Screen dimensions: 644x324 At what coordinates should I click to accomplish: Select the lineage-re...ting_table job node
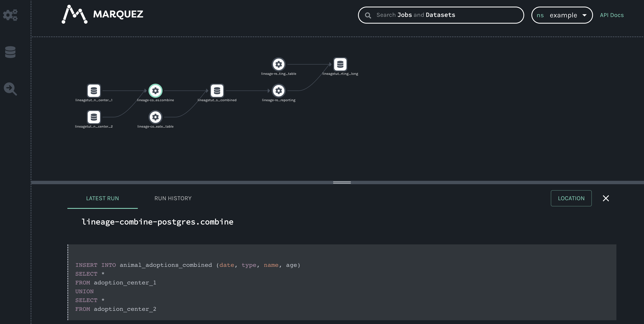click(278, 64)
